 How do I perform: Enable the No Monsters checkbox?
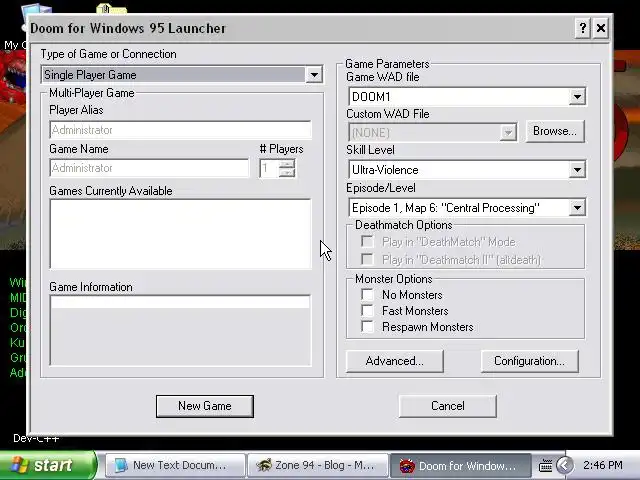[x=367, y=295]
